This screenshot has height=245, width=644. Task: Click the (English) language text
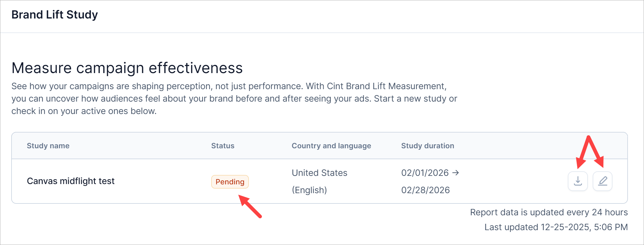(x=309, y=190)
